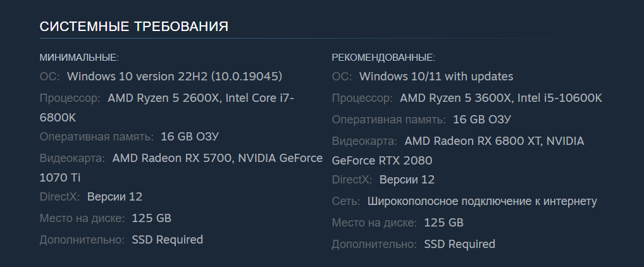Select the РЕКОМЕНДОВАННЫЕ column label

point(383,58)
